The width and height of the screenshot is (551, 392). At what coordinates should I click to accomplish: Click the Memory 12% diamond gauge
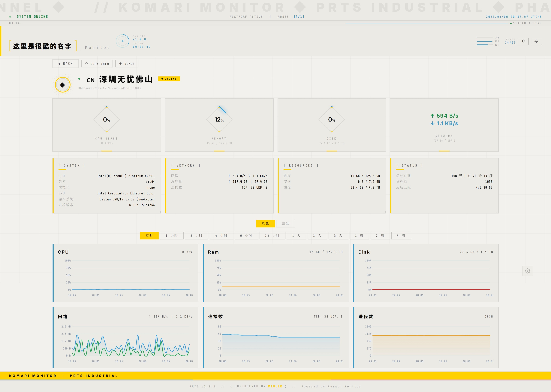pos(219,119)
